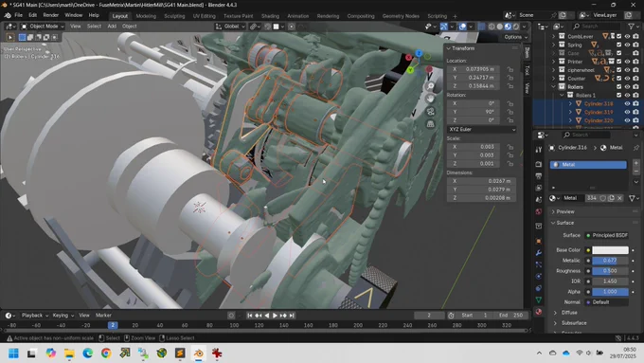Open the Edit menu

[x=32, y=15]
